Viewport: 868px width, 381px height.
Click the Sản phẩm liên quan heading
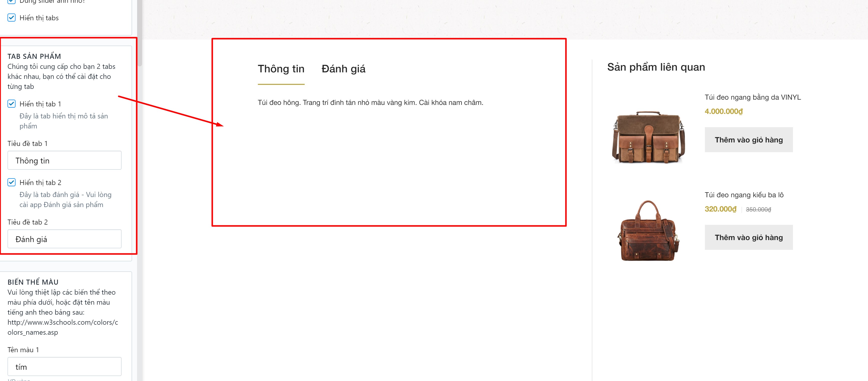pos(656,67)
